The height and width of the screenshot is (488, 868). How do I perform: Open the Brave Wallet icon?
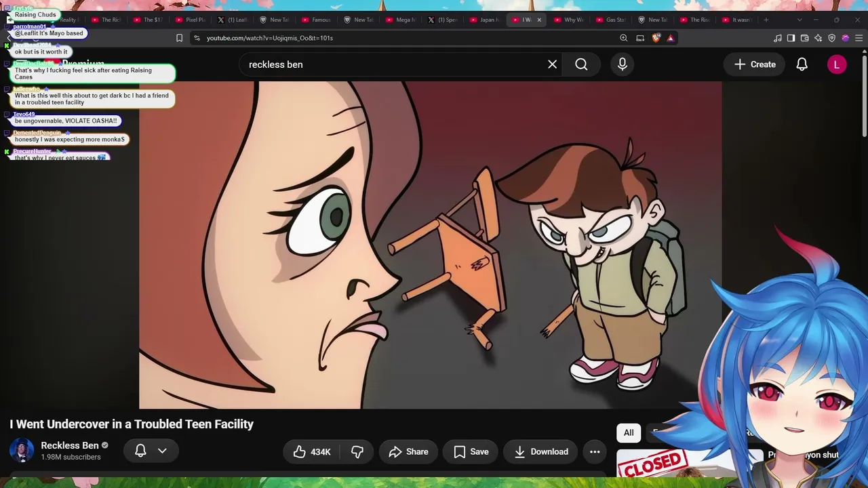[x=804, y=38]
